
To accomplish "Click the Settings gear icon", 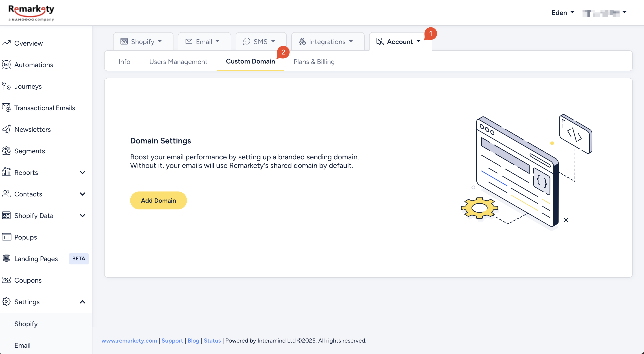I will (x=6, y=301).
